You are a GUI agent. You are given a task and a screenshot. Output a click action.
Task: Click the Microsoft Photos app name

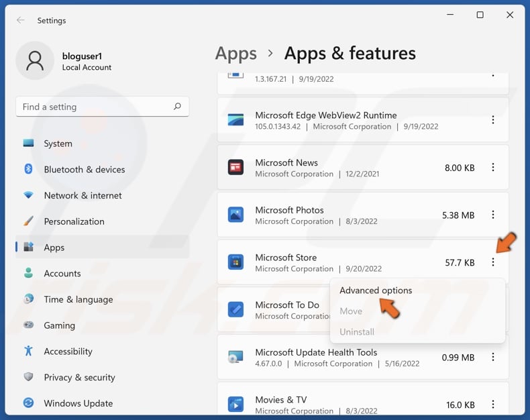pos(289,210)
